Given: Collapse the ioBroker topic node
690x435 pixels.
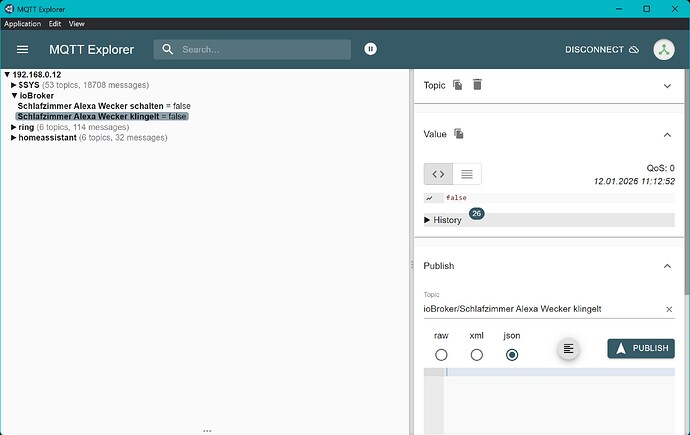Looking at the screenshot, I should tap(14, 95).
